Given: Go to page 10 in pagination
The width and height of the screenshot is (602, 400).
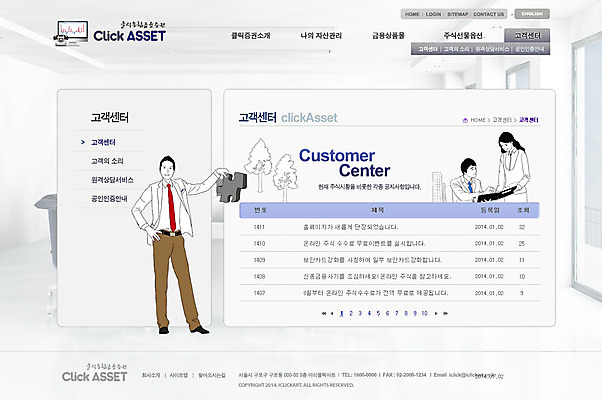Looking at the screenshot, I should (424, 314).
